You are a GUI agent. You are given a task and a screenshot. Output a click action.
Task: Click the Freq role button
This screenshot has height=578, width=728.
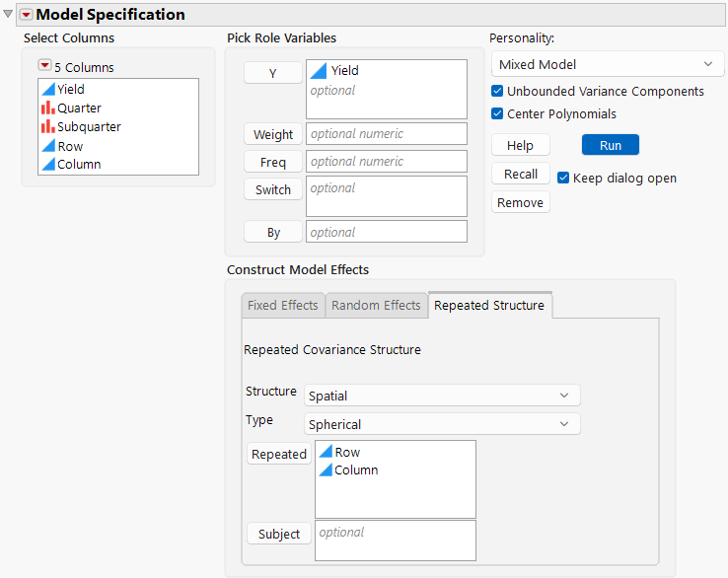point(273,162)
